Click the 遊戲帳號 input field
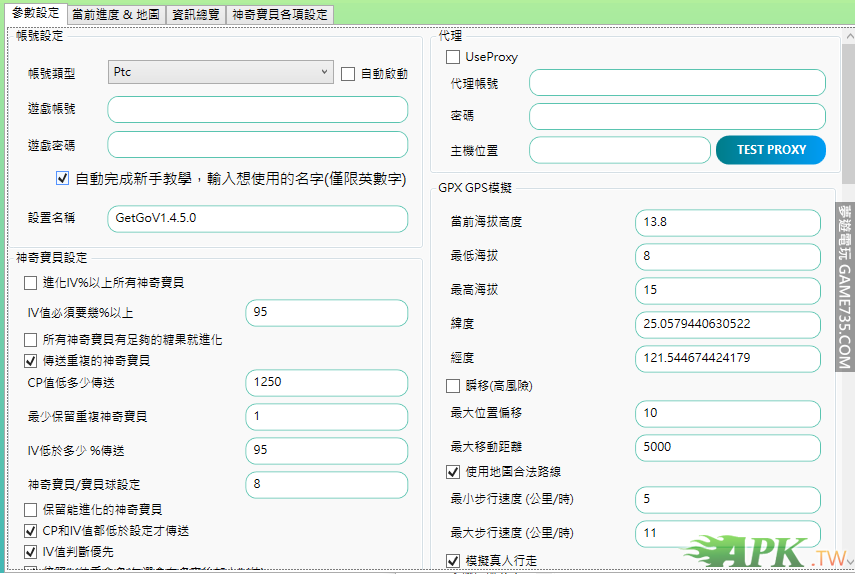The width and height of the screenshot is (855, 574). pyautogui.click(x=257, y=109)
